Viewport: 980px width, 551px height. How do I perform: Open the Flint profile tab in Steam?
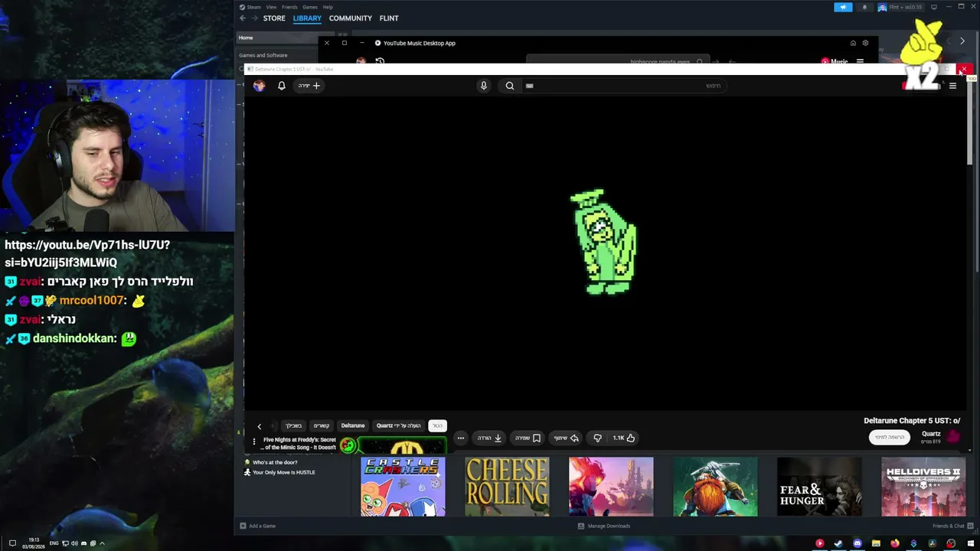click(x=389, y=18)
